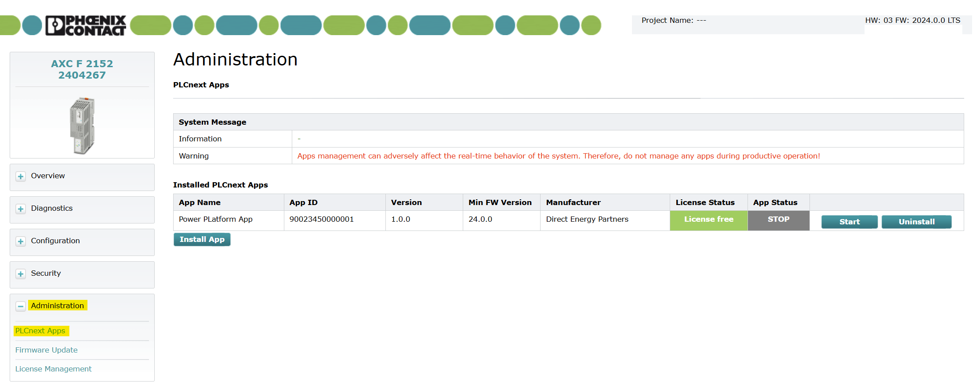Open the PLCnext Apps page link
The height and width of the screenshot is (389, 980).
click(41, 331)
